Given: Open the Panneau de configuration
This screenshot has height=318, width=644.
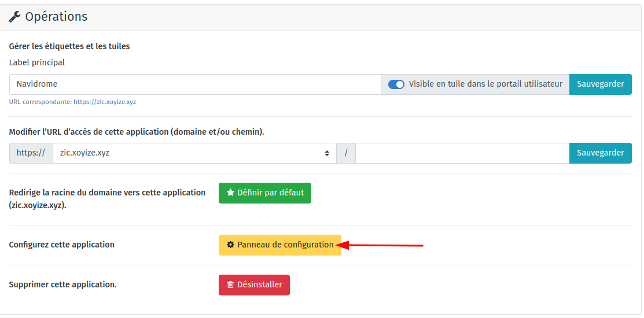Looking at the screenshot, I should pyautogui.click(x=280, y=245).
